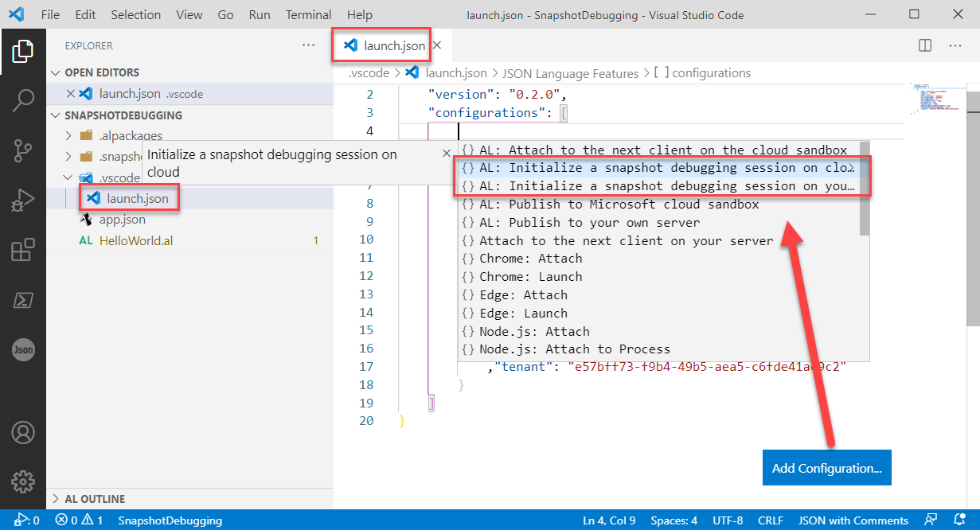Open the Help menu

pyautogui.click(x=360, y=14)
